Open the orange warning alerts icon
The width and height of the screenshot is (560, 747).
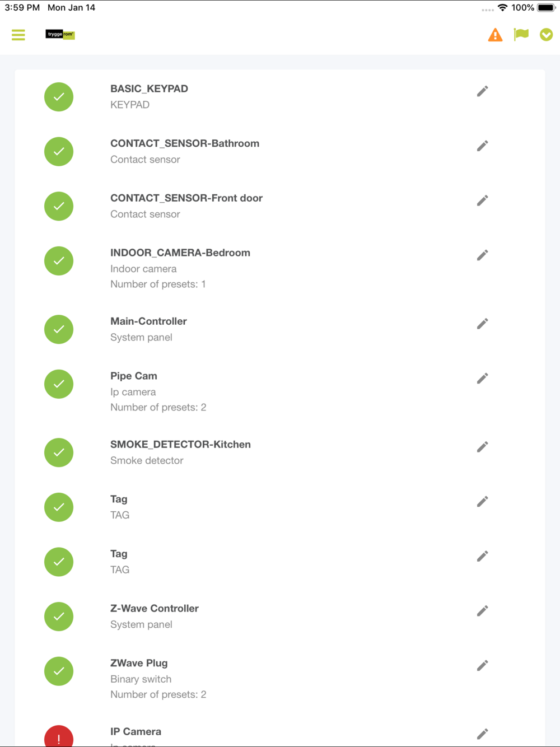click(x=495, y=35)
